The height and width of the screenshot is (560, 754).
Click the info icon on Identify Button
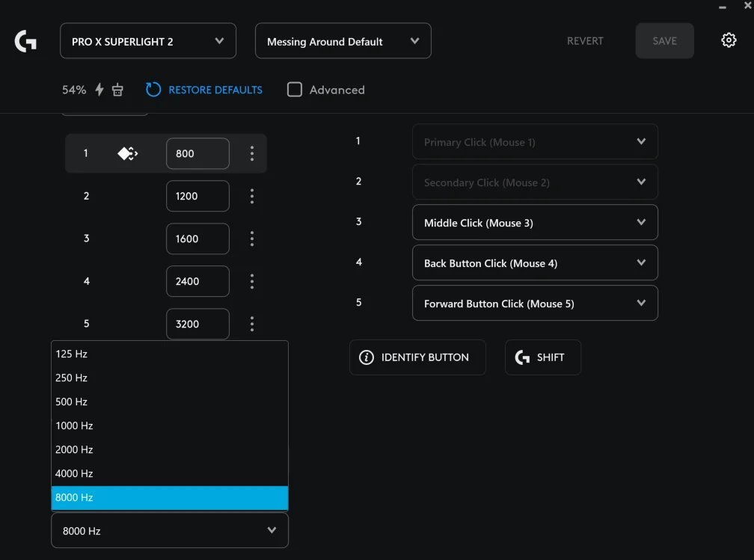pos(366,357)
